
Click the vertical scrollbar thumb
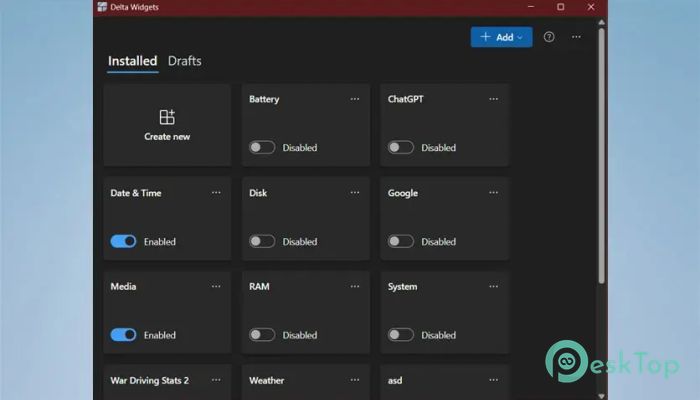601,156
